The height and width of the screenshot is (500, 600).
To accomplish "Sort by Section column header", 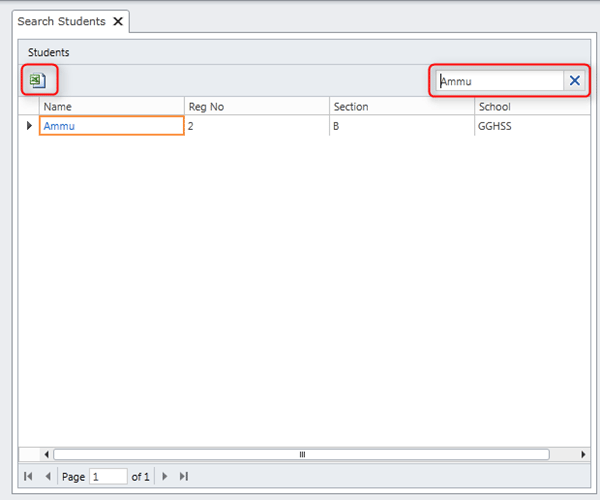I will (402, 106).
